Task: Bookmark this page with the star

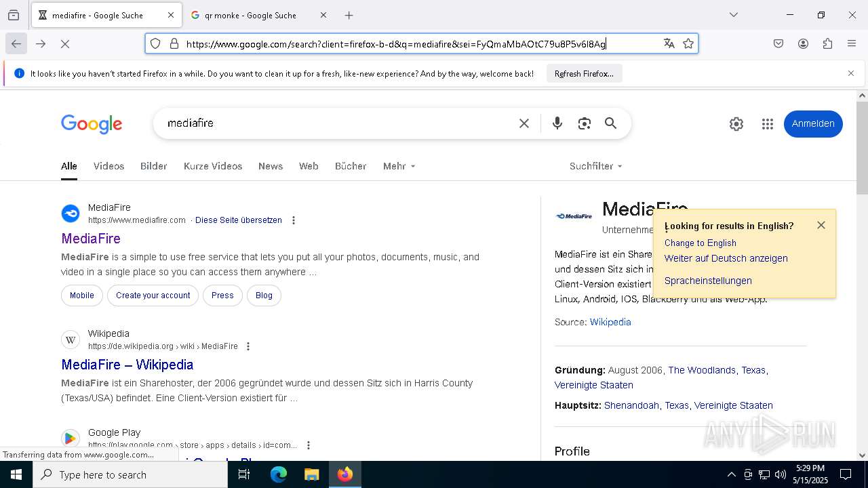Action: coord(688,43)
